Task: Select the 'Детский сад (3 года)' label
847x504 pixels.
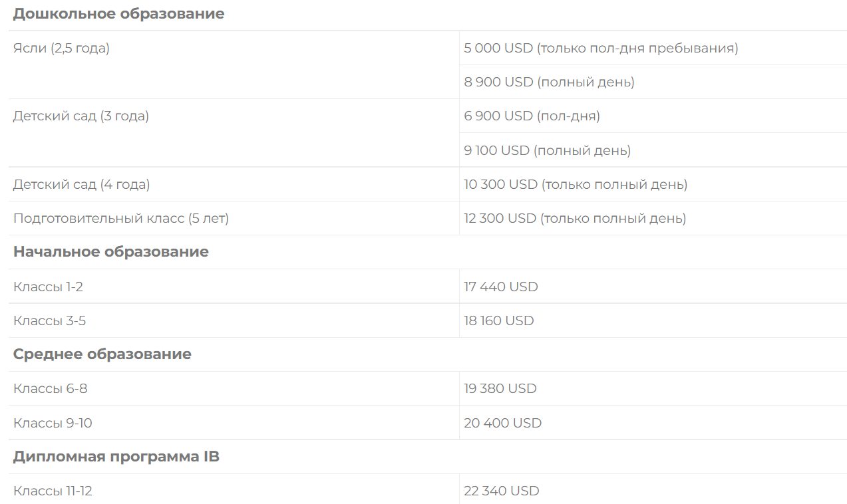Action: click(81, 116)
